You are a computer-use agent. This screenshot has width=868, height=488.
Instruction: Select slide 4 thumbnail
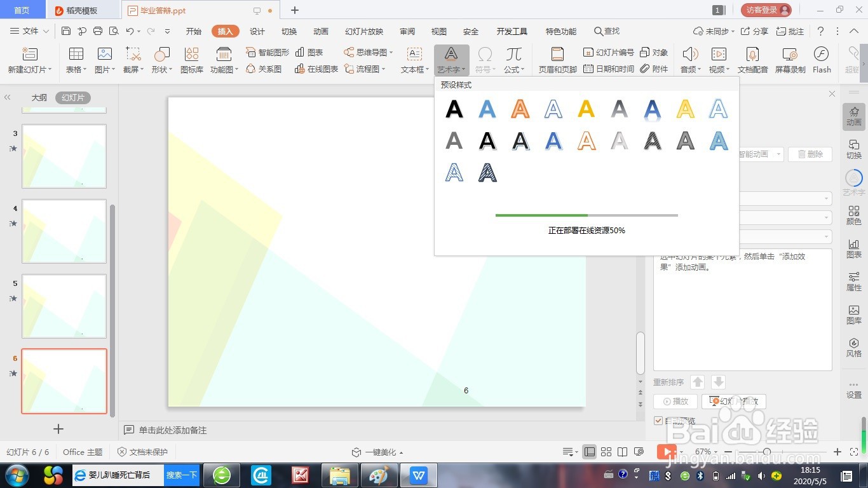point(64,231)
